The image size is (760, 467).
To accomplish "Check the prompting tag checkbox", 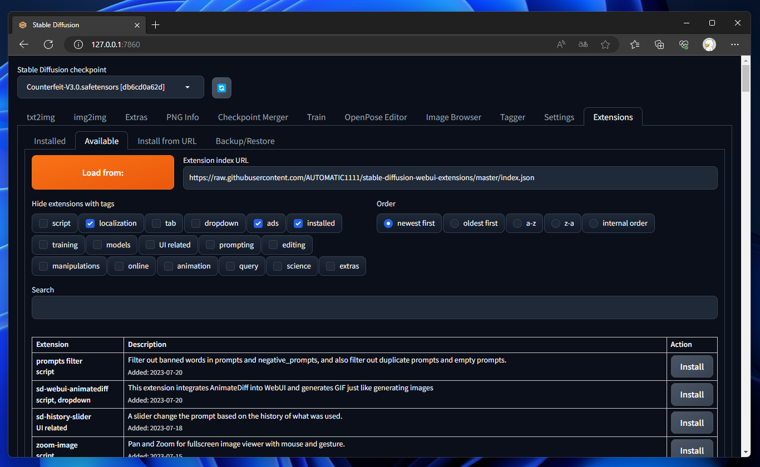I will 210,245.
